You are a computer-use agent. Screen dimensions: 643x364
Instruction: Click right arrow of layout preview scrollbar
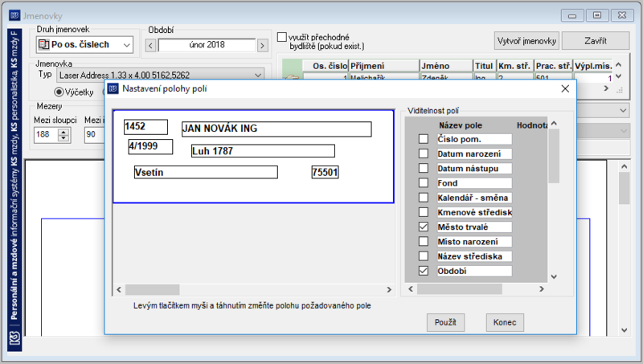[x=389, y=290]
